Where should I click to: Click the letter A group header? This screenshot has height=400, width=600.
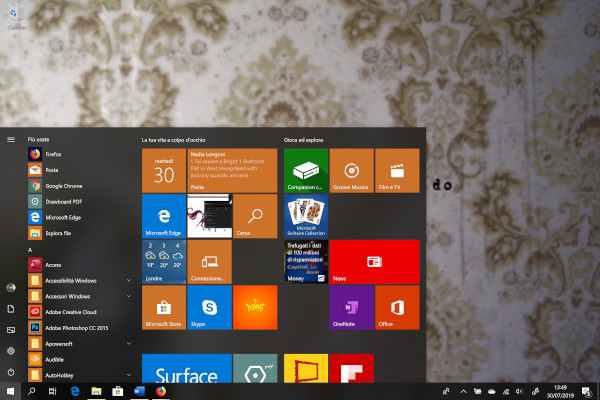[30, 250]
